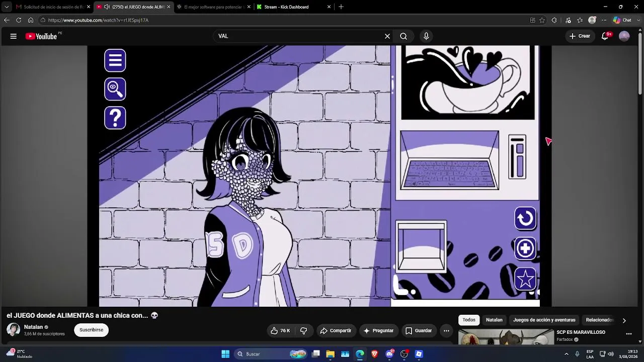Select the Relacionados filter chip
The height and width of the screenshot is (362, 644).
[600, 320]
